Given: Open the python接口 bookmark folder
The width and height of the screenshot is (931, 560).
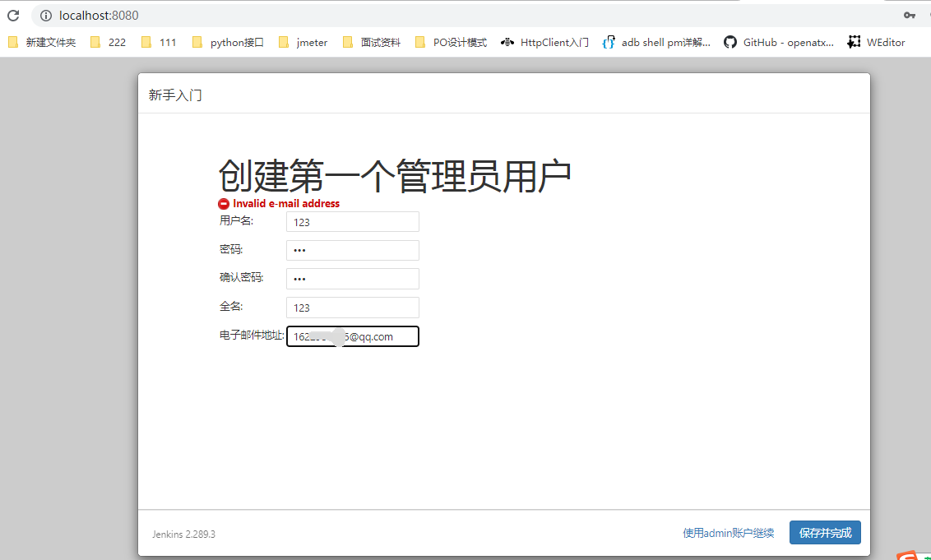Looking at the screenshot, I should pyautogui.click(x=228, y=42).
